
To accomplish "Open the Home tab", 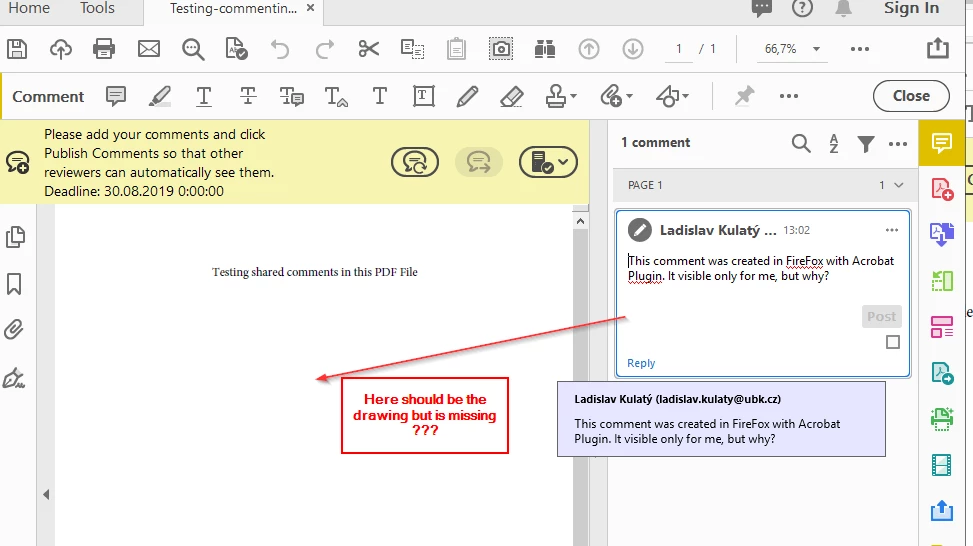I will coord(29,8).
